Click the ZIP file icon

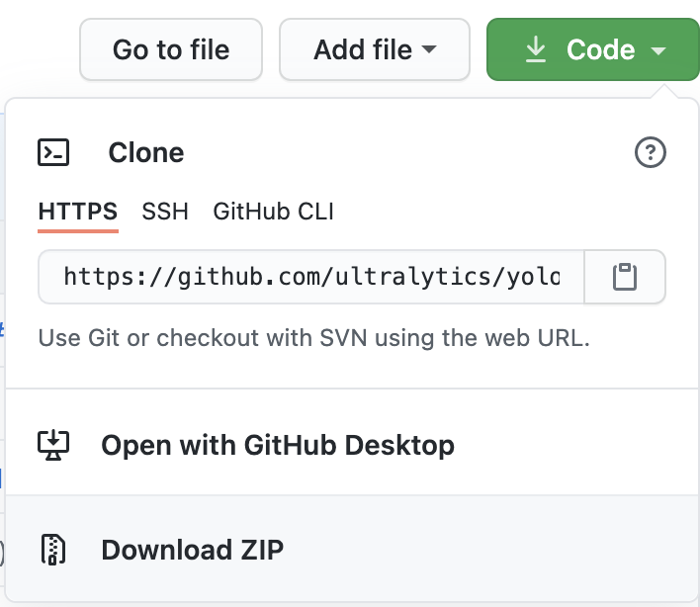[52, 550]
